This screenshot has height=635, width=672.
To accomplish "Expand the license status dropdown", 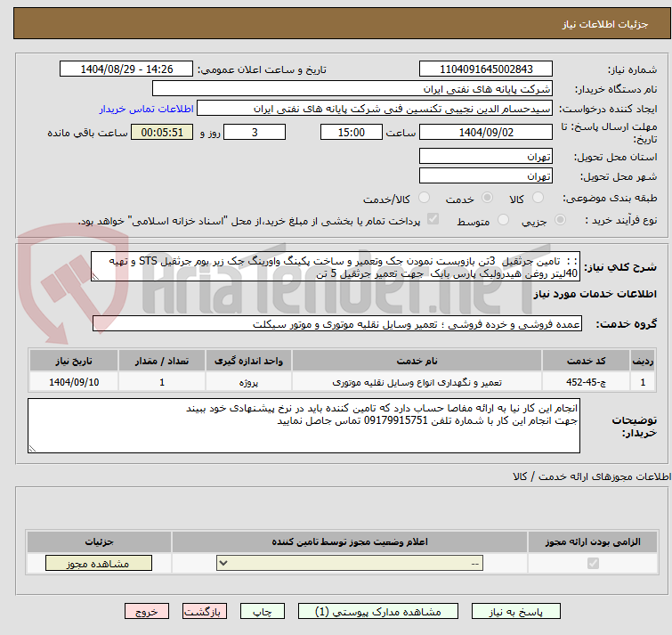I will pyautogui.click(x=350, y=563).
